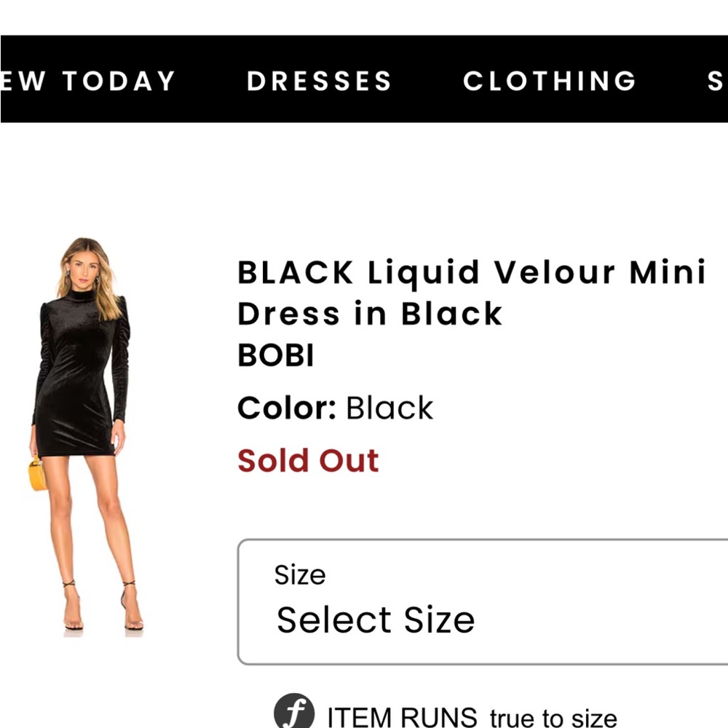This screenshot has width=728, height=728.
Task: Click the Color: Black text
Action: [x=335, y=408]
